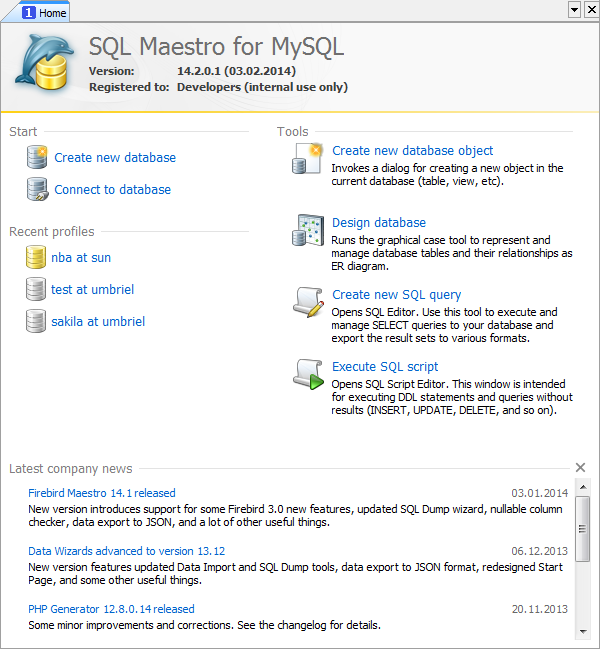
Task: Launch the Design database tool link
Action: click(x=379, y=223)
